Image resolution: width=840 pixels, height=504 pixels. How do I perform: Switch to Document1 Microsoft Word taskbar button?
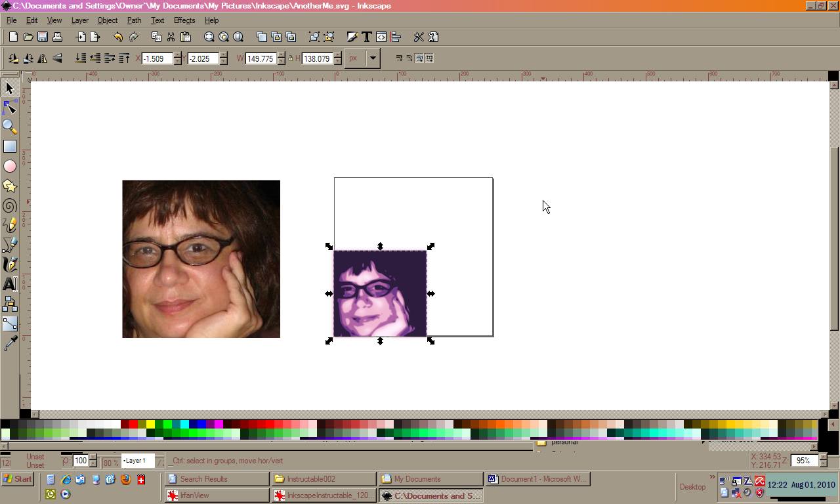537,479
